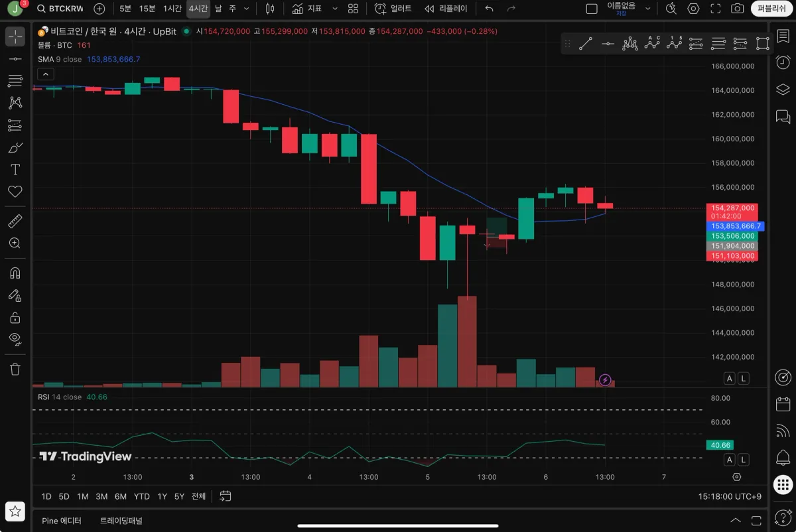The image size is (796, 532).
Task: Select the ruler measure tool
Action: point(15,221)
